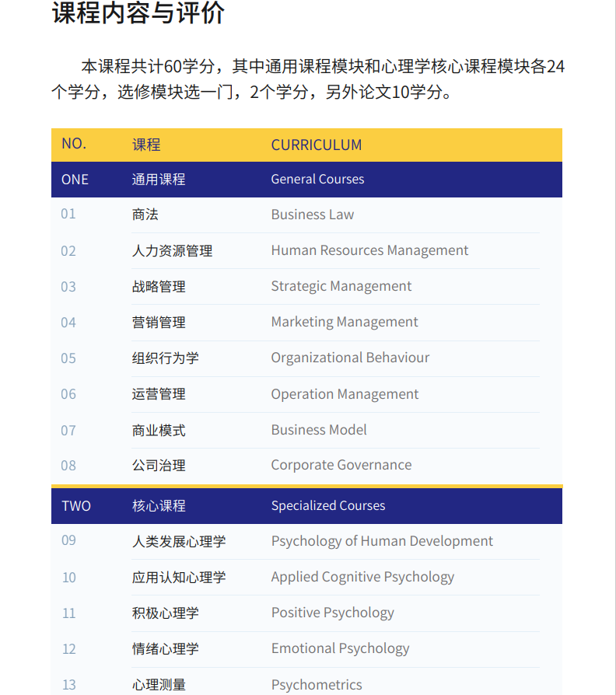The image size is (616, 695).
Task: Select row number 11
Action: point(68,613)
